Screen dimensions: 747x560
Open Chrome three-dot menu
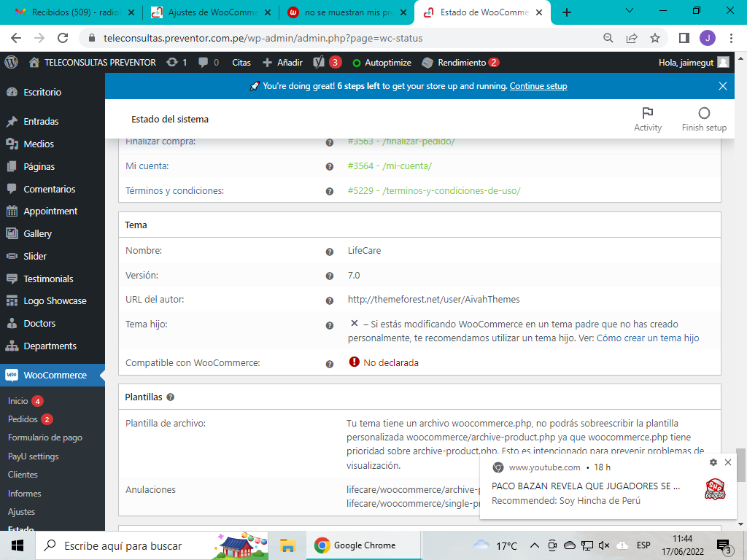tap(731, 38)
